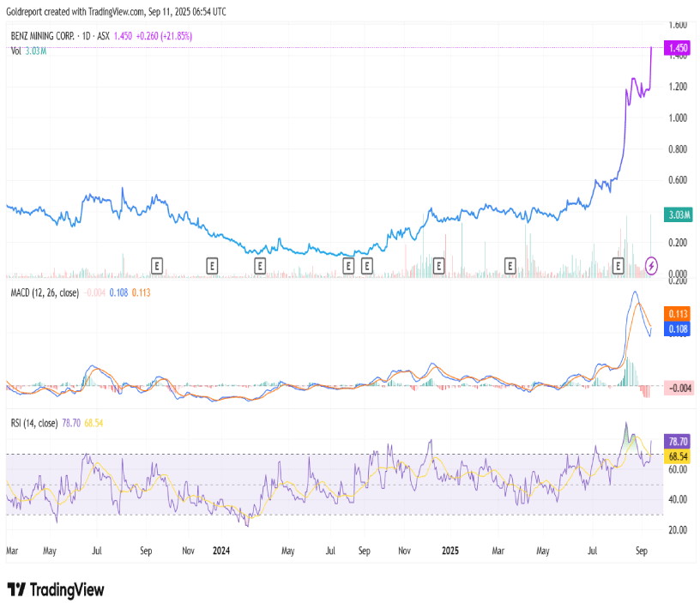The image size is (700, 603).
Task: Select the second earnings E marker from left
Action: pos(212,266)
